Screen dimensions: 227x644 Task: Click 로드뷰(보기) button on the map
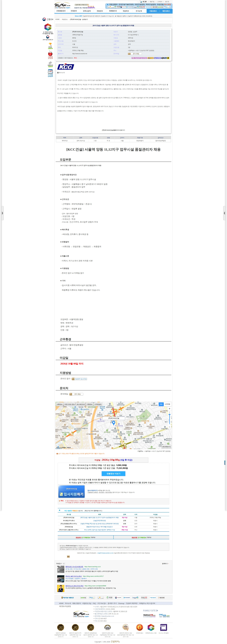(x=166, y=446)
